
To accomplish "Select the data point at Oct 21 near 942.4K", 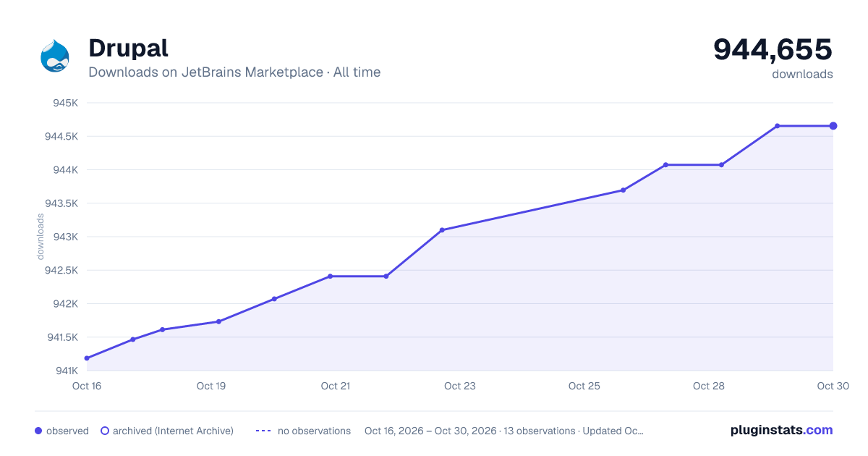I will point(330,276).
